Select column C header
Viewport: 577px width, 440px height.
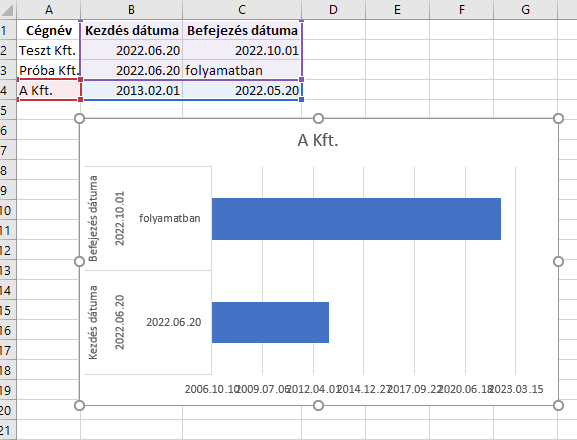(242, 9)
